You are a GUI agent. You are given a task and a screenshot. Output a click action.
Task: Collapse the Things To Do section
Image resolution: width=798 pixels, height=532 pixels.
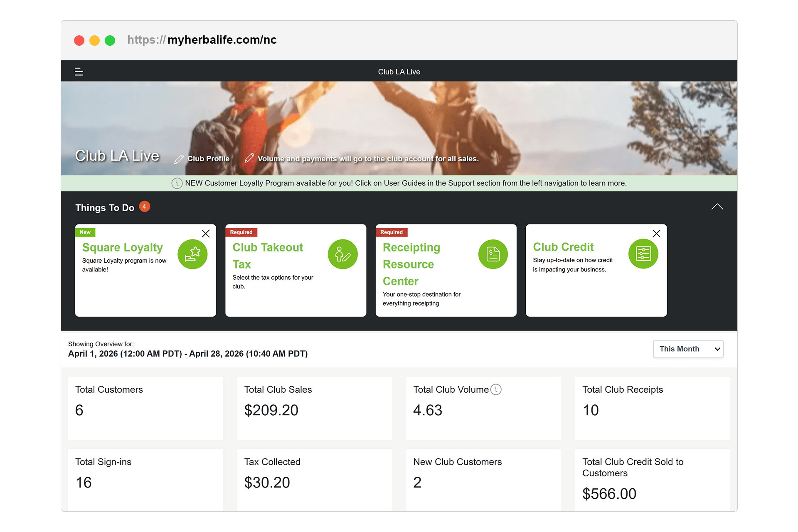[717, 207]
